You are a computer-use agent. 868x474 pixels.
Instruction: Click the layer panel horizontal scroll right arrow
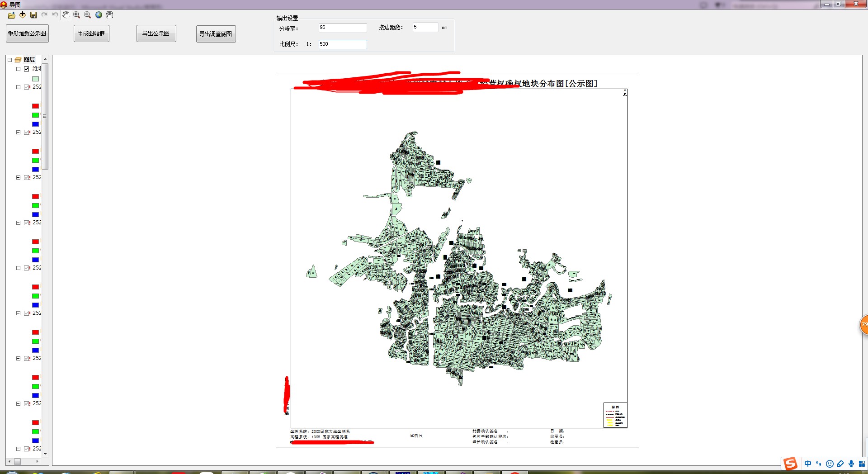(37, 462)
